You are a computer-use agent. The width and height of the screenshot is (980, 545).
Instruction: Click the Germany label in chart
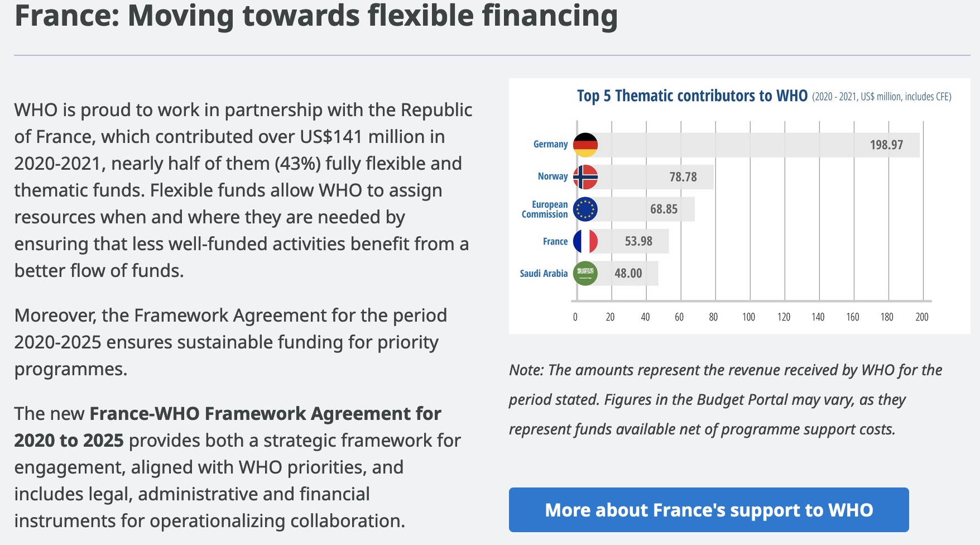(x=550, y=145)
